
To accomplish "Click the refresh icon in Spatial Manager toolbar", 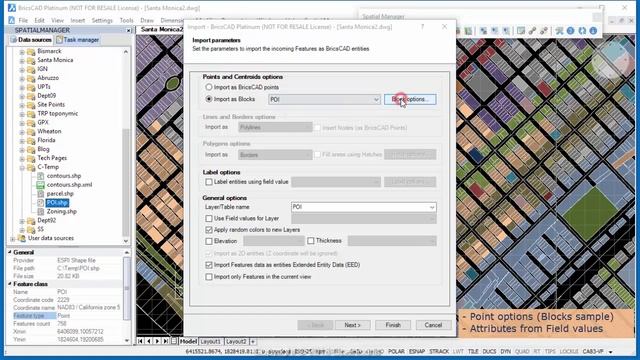I will pos(582,31).
